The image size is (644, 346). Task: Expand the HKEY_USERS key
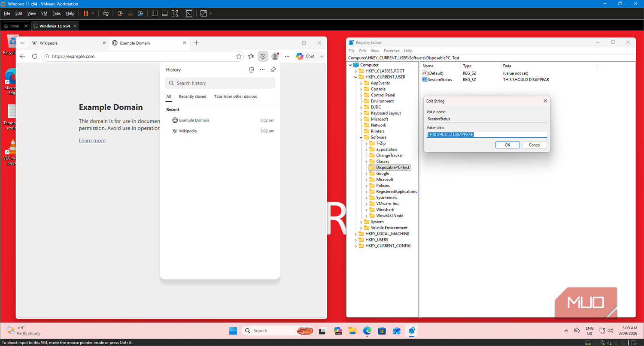[356, 240]
